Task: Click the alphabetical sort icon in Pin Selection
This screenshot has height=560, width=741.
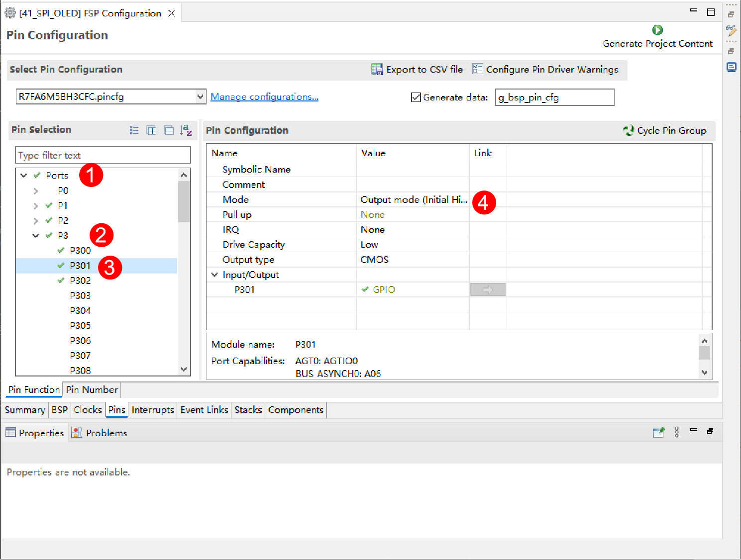Action: coord(186,130)
